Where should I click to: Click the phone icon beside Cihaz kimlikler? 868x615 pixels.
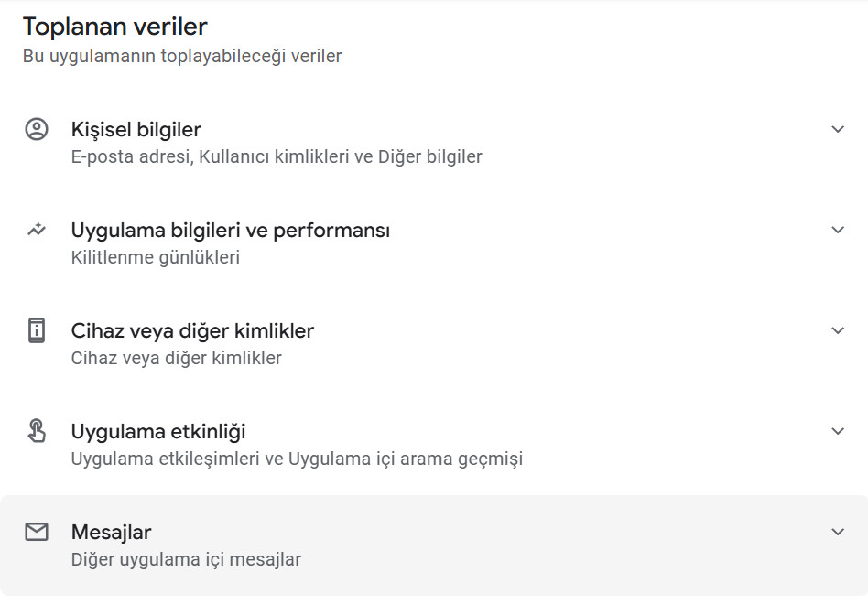[37, 330]
